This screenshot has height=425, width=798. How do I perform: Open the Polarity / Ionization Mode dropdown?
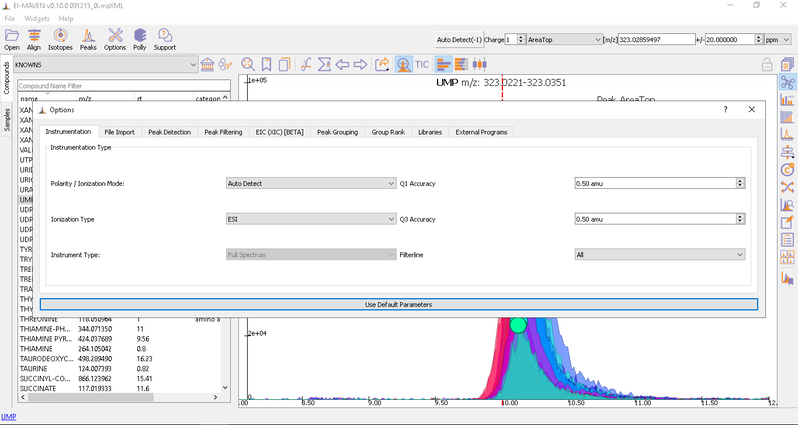click(x=311, y=183)
